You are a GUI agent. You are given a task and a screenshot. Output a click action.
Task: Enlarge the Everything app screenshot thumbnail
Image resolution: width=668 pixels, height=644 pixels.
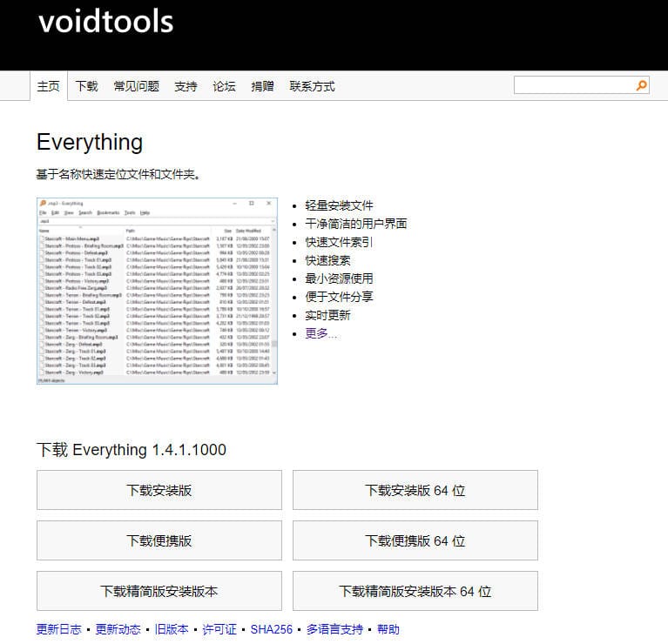tap(157, 291)
